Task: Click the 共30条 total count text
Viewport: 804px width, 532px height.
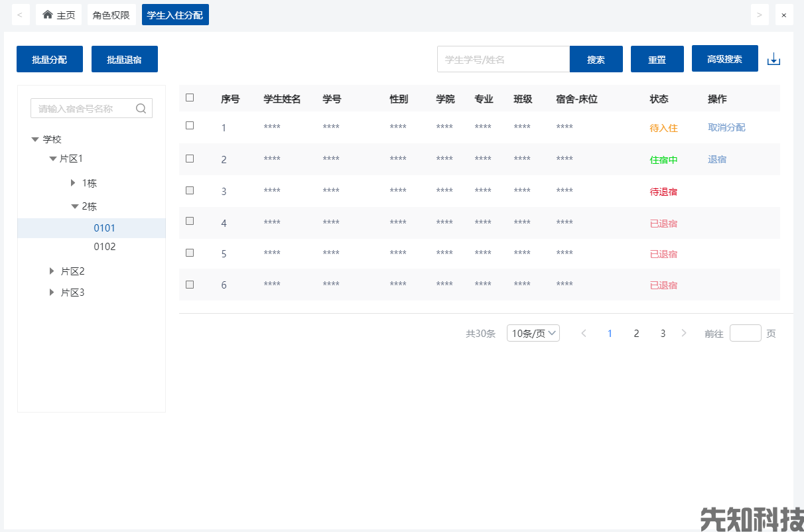Action: coord(480,333)
